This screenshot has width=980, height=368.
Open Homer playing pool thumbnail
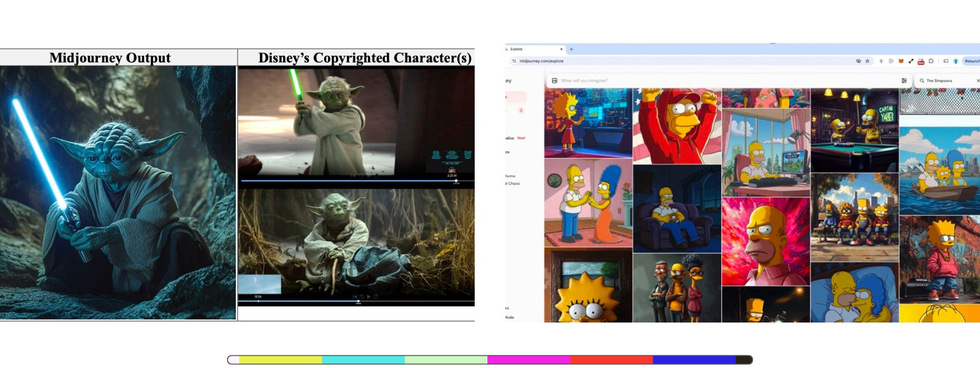[854, 130]
